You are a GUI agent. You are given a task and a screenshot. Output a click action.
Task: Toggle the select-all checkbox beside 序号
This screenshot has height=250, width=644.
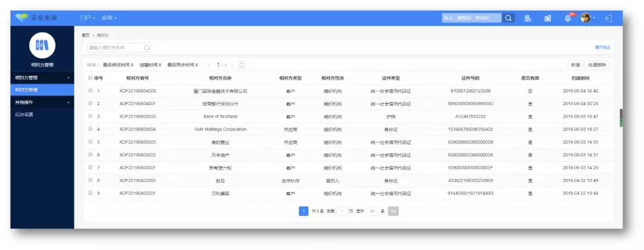90,78
